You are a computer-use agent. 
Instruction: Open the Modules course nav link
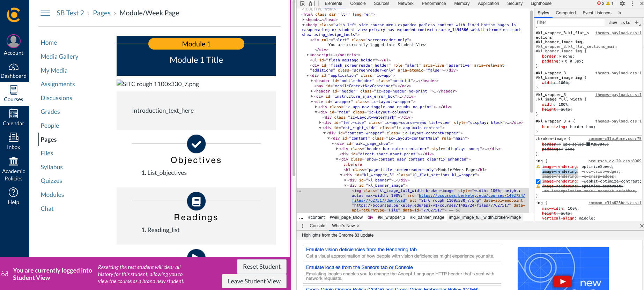[52, 195]
